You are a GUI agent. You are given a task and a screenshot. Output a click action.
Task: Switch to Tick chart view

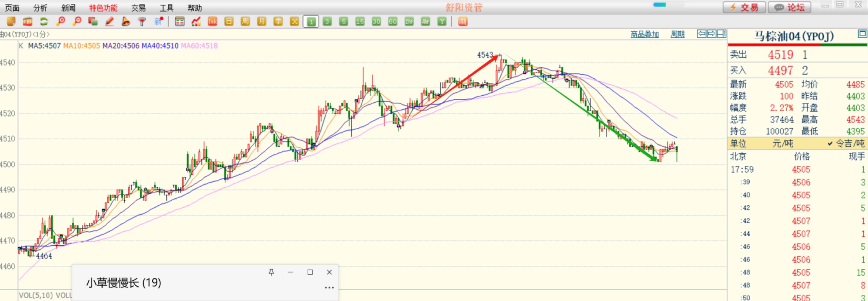point(212,22)
